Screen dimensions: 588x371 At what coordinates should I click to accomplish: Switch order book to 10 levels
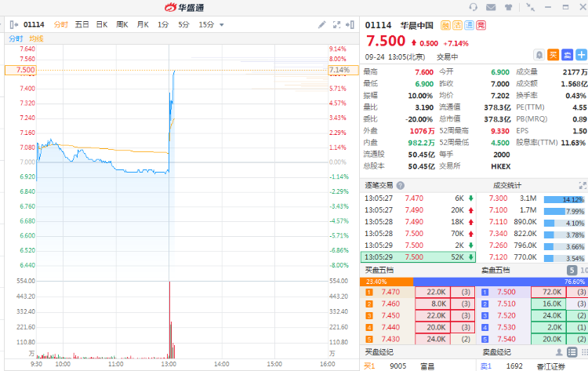(584, 270)
